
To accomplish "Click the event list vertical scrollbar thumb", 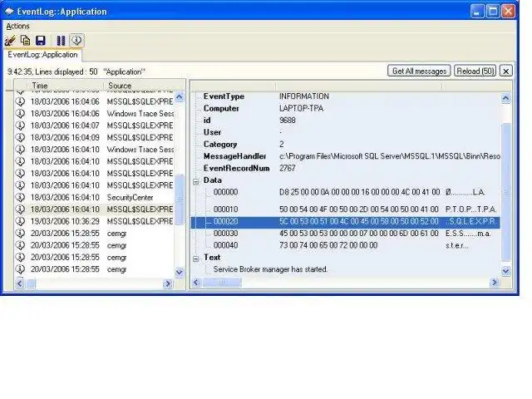I will 180,199.
